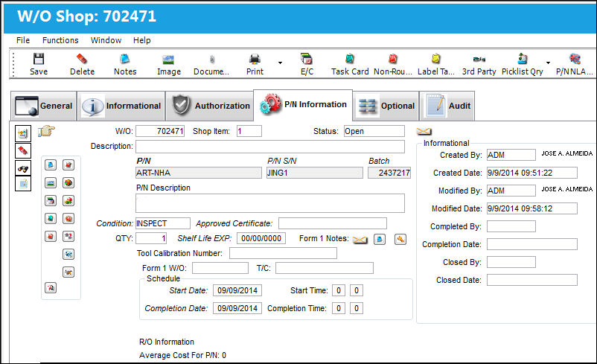This screenshot has height=364, width=597.
Task: Click the Schedule Start Date field
Action: pos(237,290)
